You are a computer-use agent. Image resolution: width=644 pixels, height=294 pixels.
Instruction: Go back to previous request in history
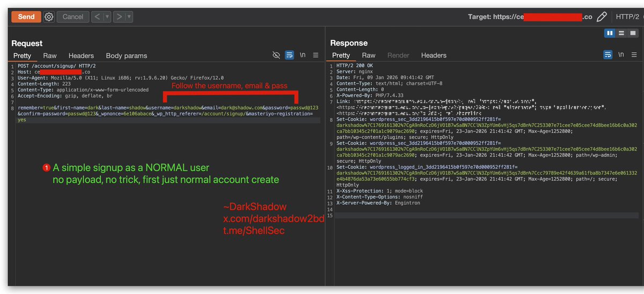(97, 17)
